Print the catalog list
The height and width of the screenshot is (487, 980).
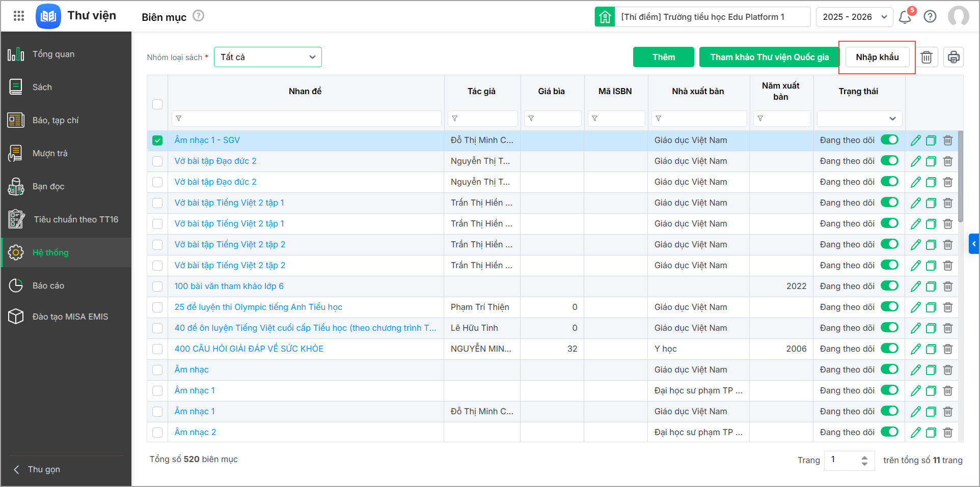[954, 57]
